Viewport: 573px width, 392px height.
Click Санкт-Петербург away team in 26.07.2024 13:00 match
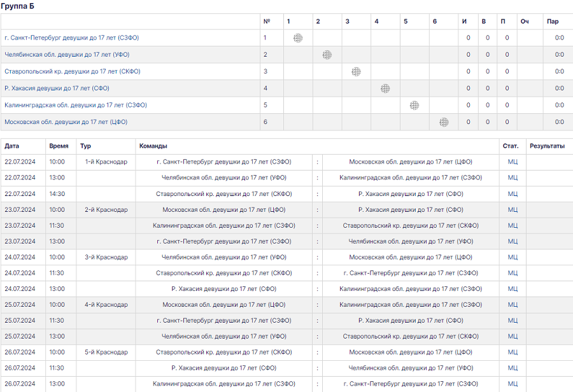pyautogui.click(x=411, y=384)
